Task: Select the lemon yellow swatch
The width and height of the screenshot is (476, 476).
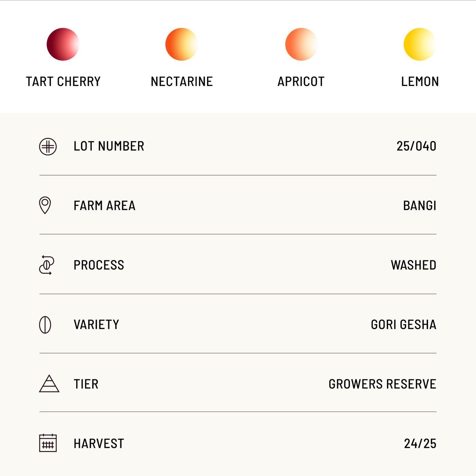Action: pyautogui.click(x=420, y=44)
